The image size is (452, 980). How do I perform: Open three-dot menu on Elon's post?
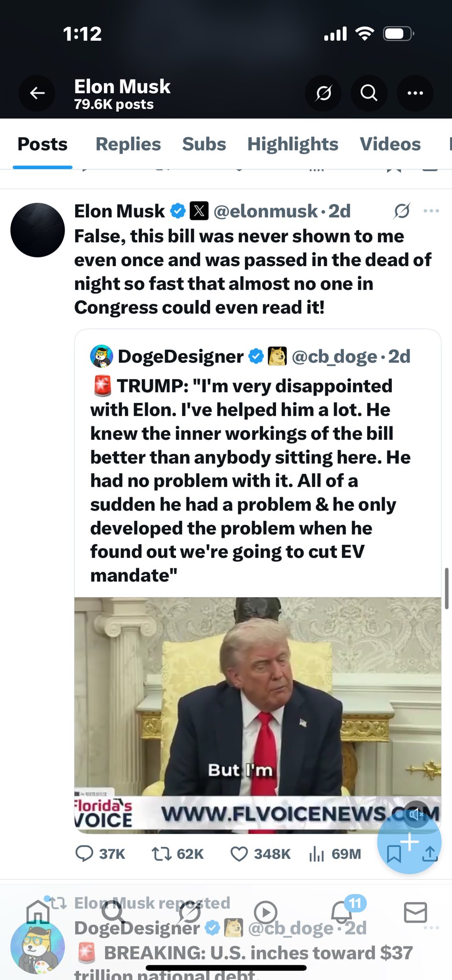431,211
